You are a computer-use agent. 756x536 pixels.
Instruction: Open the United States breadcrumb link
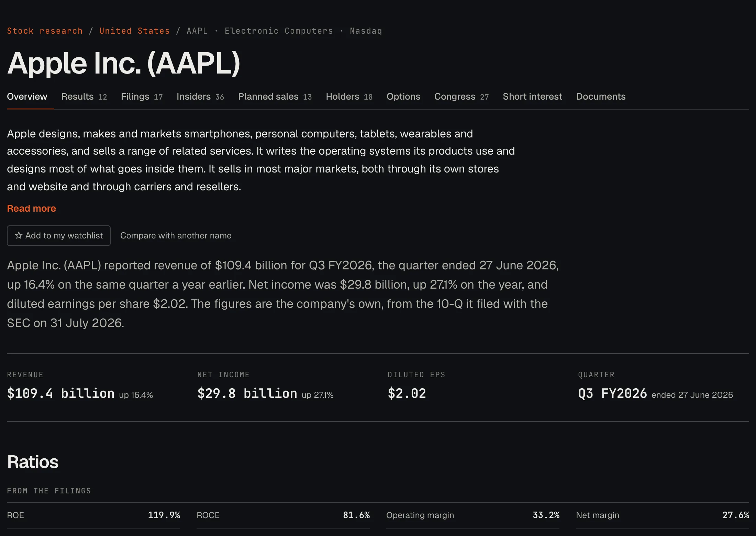click(135, 31)
